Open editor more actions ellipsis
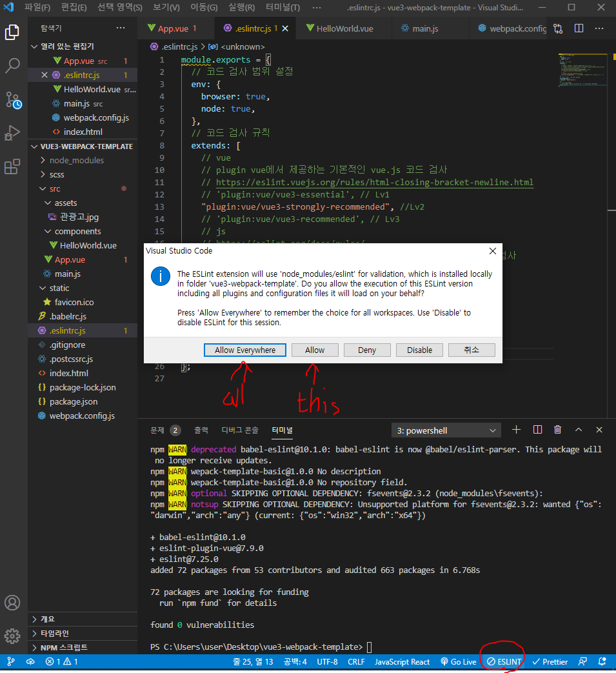616x673 pixels. pyautogui.click(x=599, y=28)
